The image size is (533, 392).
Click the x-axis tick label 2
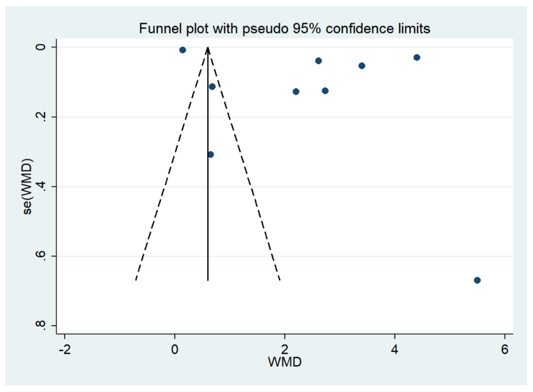pyautogui.click(x=285, y=350)
